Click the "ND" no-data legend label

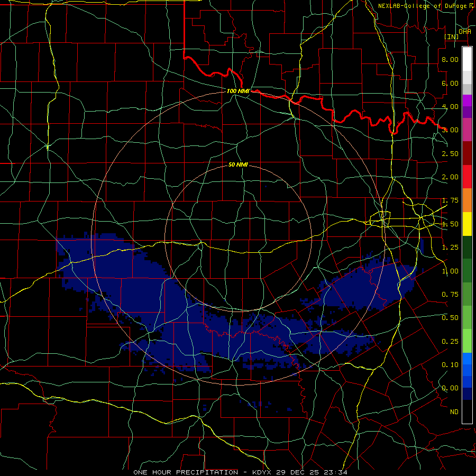pyautogui.click(x=454, y=412)
